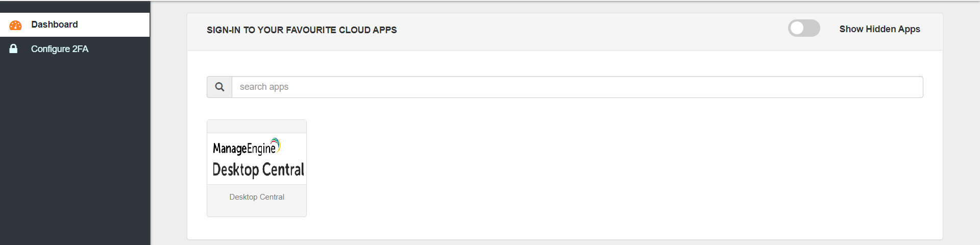Click the white knob of the hidden apps toggle
980x245 pixels.
(797, 29)
